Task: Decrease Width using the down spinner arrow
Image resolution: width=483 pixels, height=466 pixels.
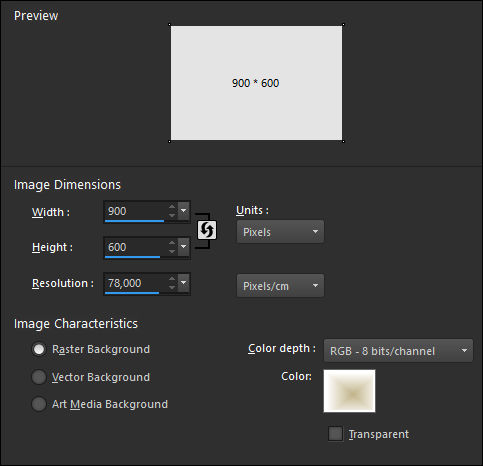Action: (172, 215)
